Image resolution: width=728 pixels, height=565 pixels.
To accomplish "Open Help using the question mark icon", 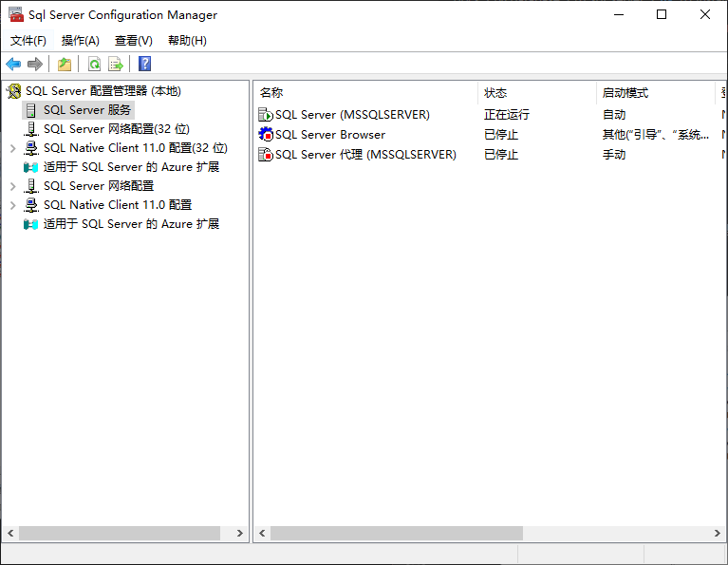I will [144, 64].
